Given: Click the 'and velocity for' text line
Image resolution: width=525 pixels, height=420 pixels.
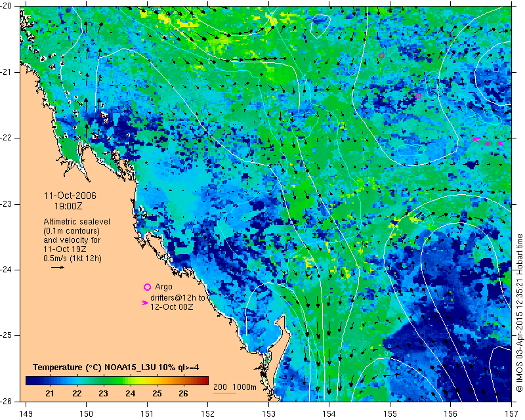Looking at the screenshot, I should point(72,240).
